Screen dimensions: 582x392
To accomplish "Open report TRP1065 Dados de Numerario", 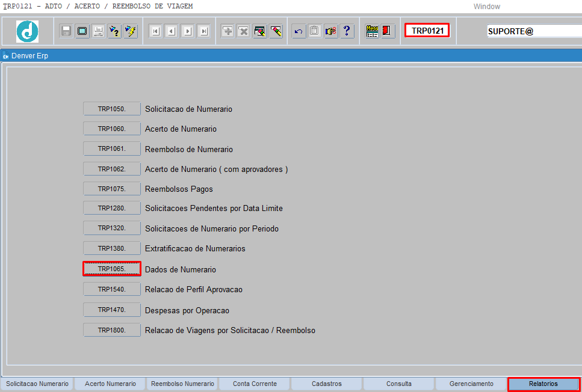I will [x=112, y=269].
